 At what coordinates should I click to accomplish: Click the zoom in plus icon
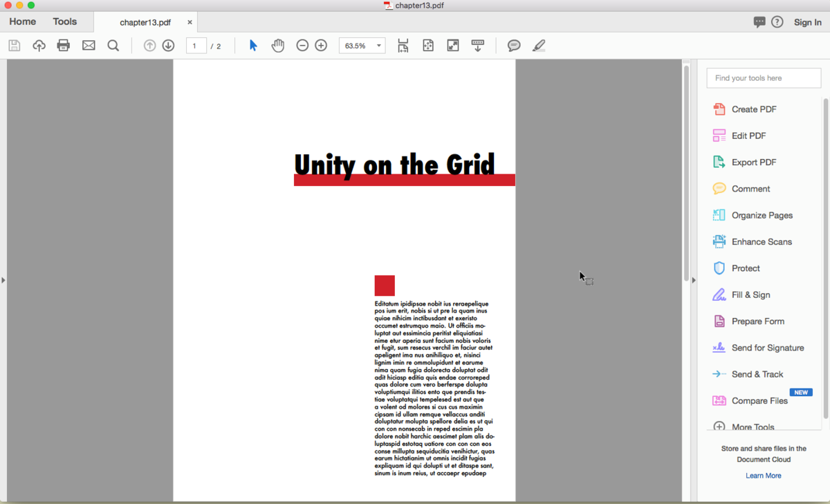[321, 46]
